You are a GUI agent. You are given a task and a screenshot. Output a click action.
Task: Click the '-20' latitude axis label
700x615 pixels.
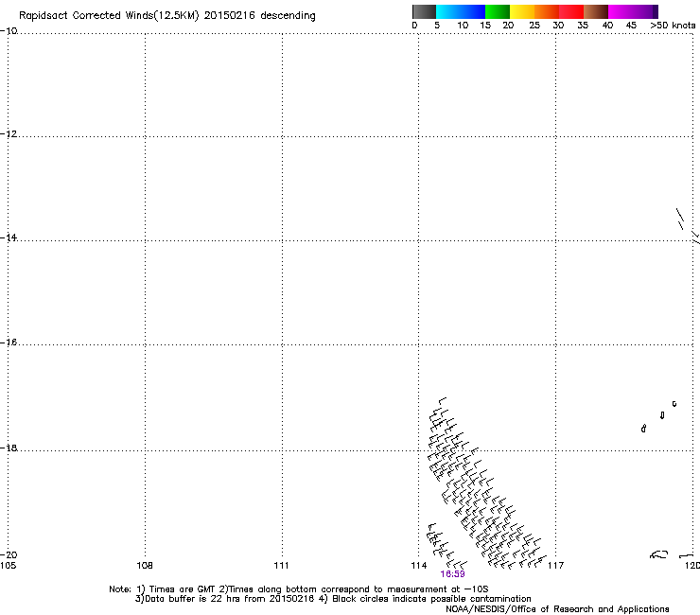[x=9, y=555]
